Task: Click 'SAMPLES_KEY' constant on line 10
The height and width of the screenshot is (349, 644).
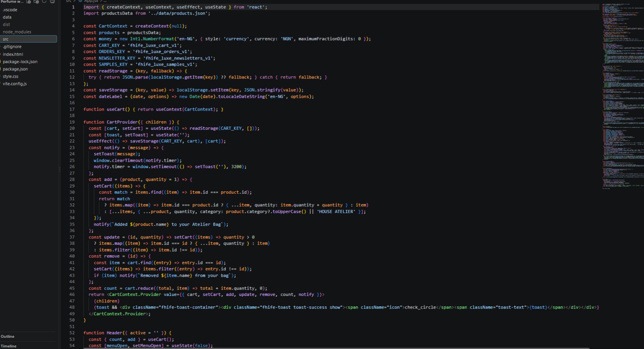Action: pos(113,65)
